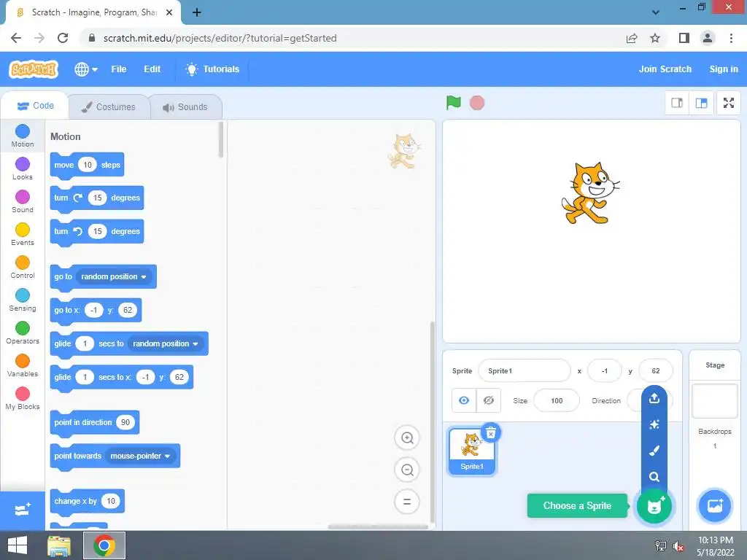Open File Explorer from taskbar
The height and width of the screenshot is (560, 747).
pos(59,545)
